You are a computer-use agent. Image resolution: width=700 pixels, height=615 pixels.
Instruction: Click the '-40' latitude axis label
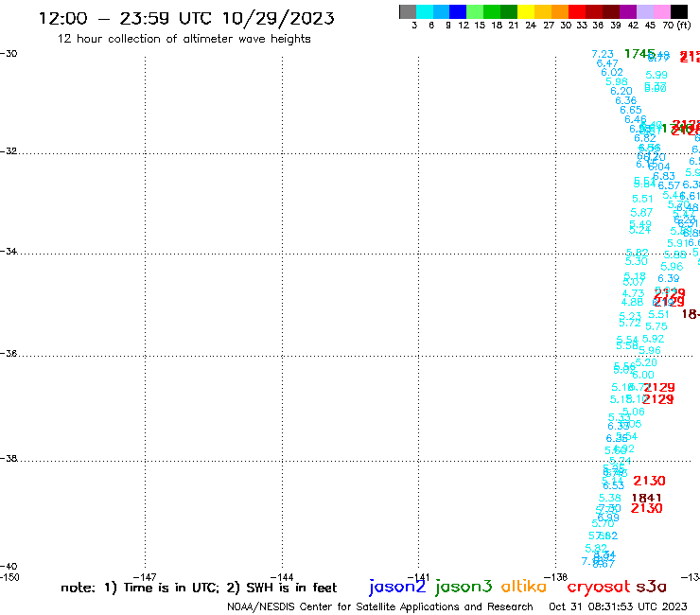(x=9, y=567)
